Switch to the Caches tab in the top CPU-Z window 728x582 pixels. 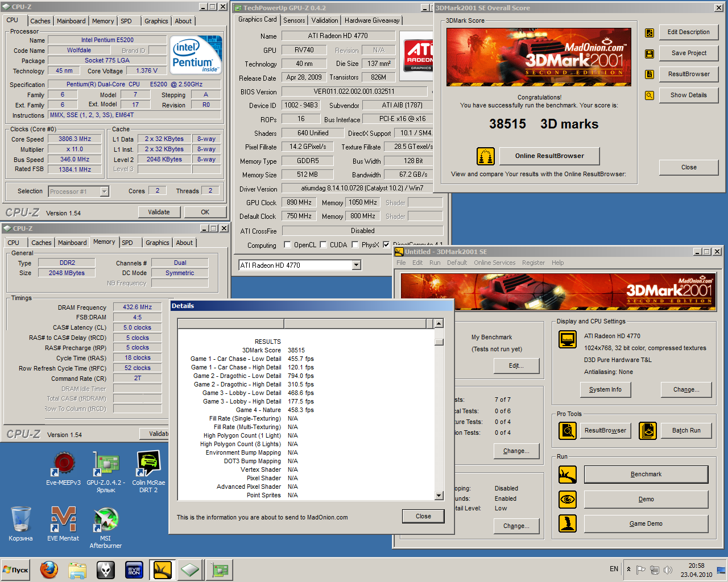point(40,21)
